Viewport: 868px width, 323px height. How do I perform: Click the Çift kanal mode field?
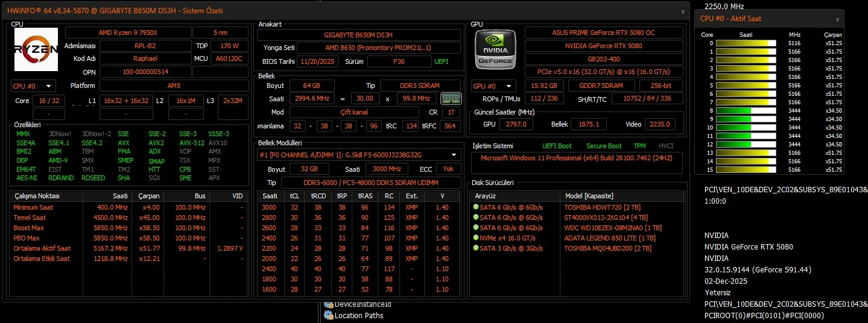click(x=353, y=112)
